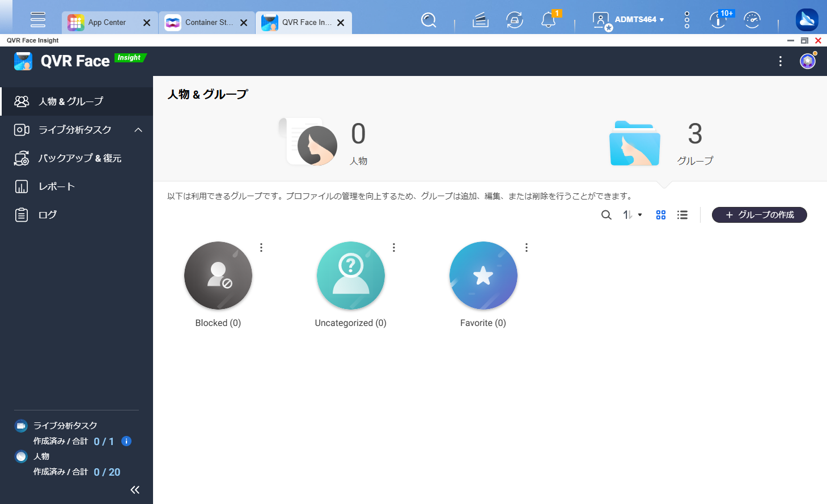Open the QTS main hamburger menu

(38, 19)
